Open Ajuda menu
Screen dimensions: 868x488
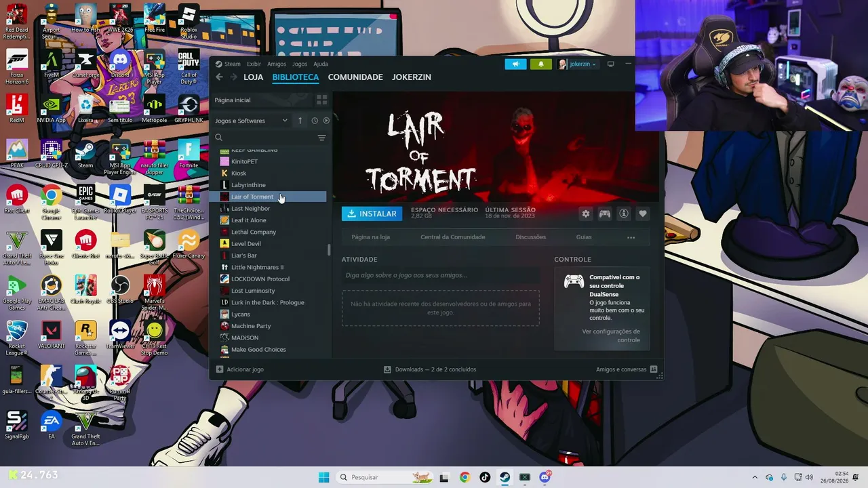[x=321, y=64]
